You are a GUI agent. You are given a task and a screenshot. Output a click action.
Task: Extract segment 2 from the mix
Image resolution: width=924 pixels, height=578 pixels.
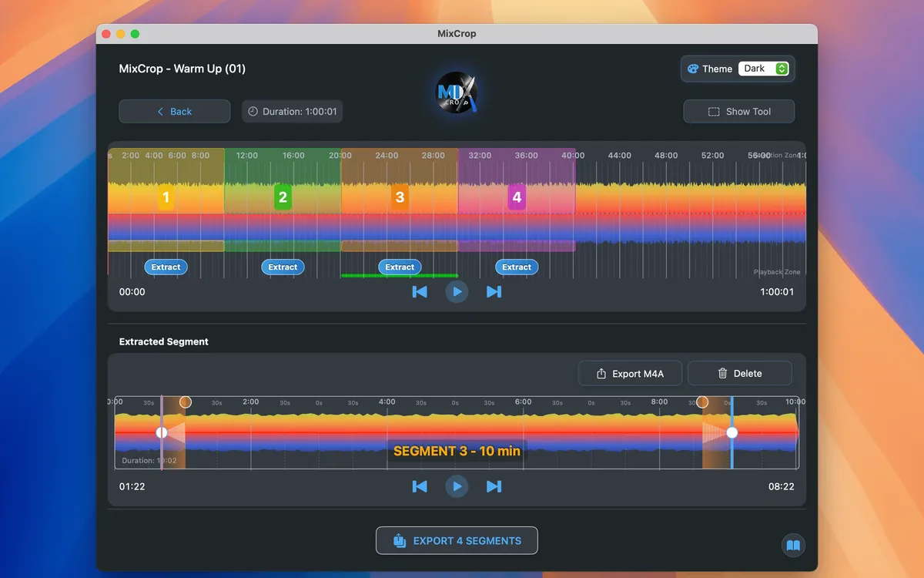point(282,267)
